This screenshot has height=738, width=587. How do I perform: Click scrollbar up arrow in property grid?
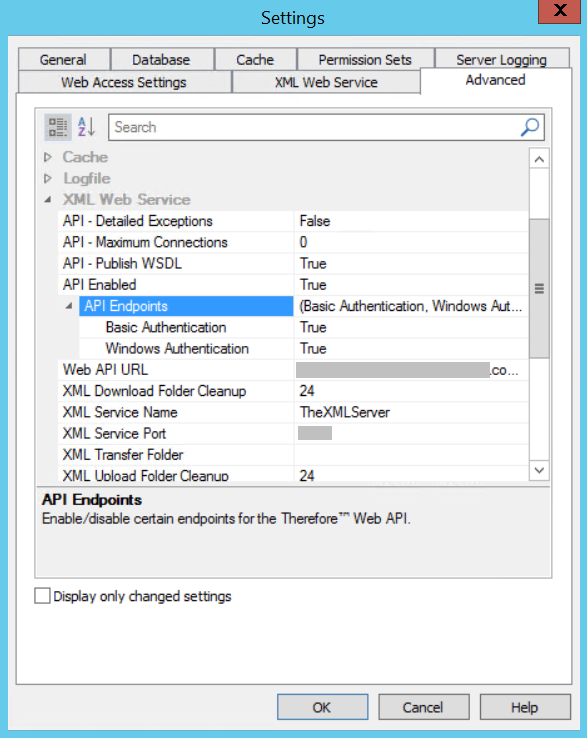pos(539,159)
